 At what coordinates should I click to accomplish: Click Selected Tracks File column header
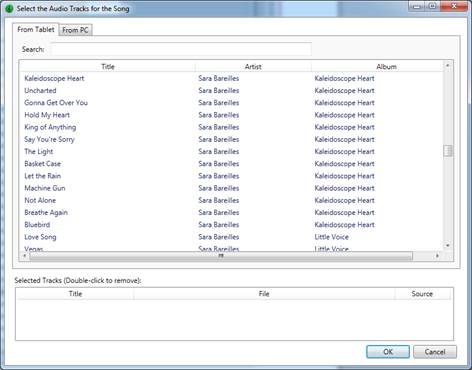pos(264,294)
